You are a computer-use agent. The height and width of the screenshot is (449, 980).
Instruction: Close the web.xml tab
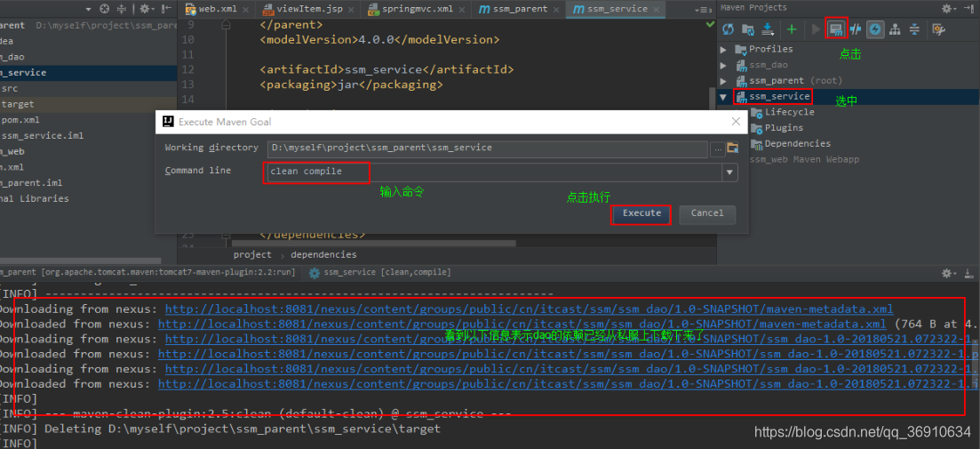click(x=245, y=10)
